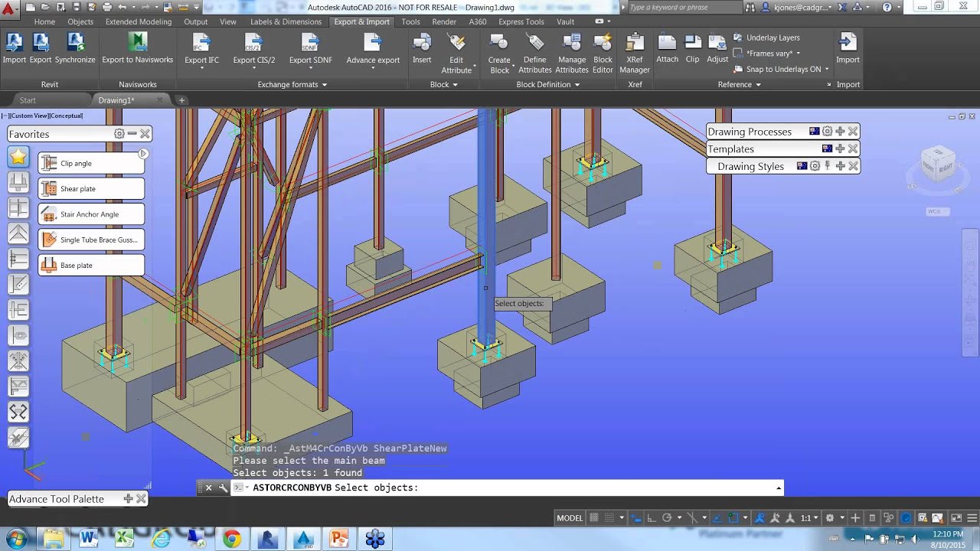Expand the Exchange formats panel
The width and height of the screenshot is (980, 551).
292,84
